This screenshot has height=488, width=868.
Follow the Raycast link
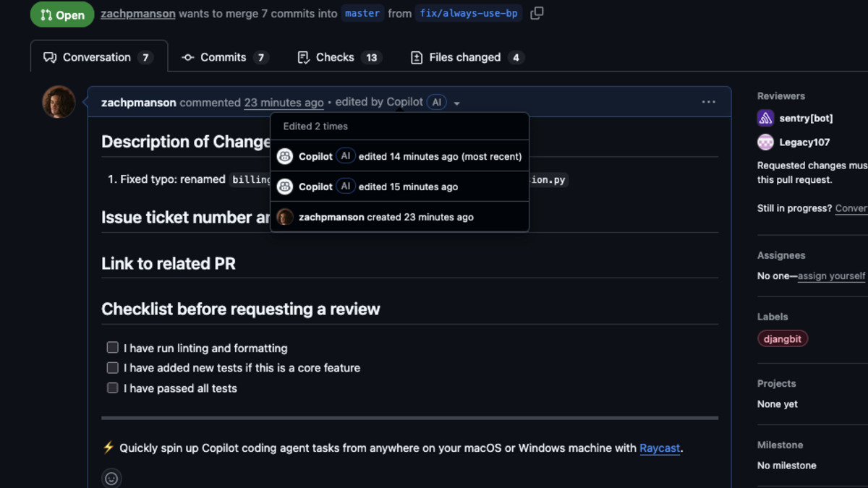click(659, 448)
